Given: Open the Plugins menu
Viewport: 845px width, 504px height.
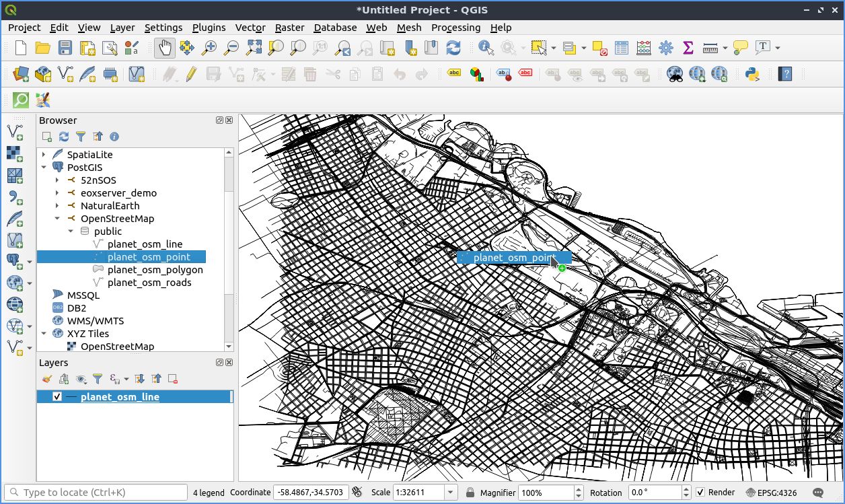Looking at the screenshot, I should click(x=209, y=28).
